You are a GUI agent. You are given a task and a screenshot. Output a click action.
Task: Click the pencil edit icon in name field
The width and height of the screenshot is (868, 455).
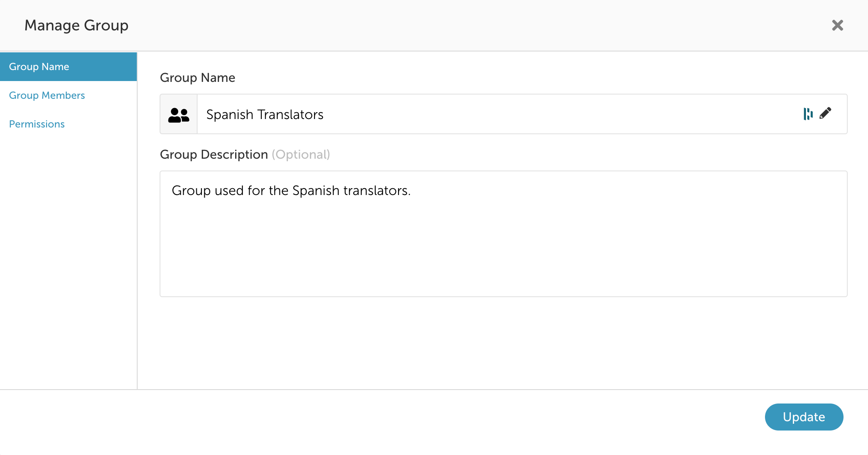(825, 114)
